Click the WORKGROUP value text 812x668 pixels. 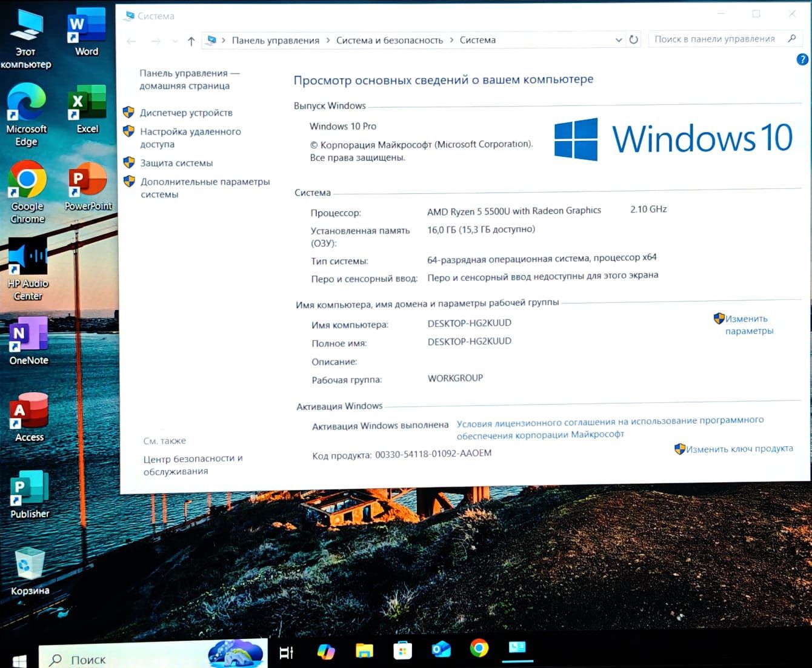pos(455,378)
